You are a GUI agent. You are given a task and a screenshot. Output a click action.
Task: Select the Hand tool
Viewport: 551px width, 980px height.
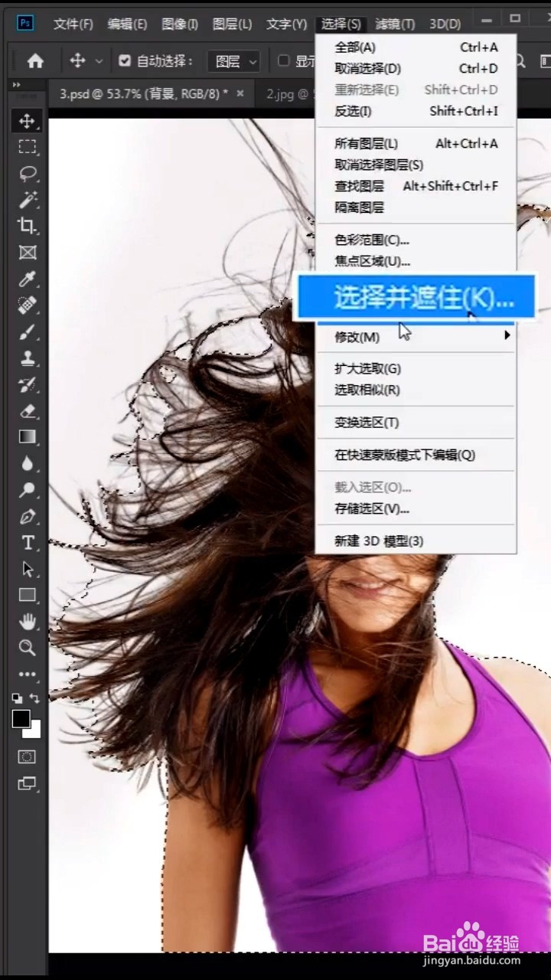28,621
